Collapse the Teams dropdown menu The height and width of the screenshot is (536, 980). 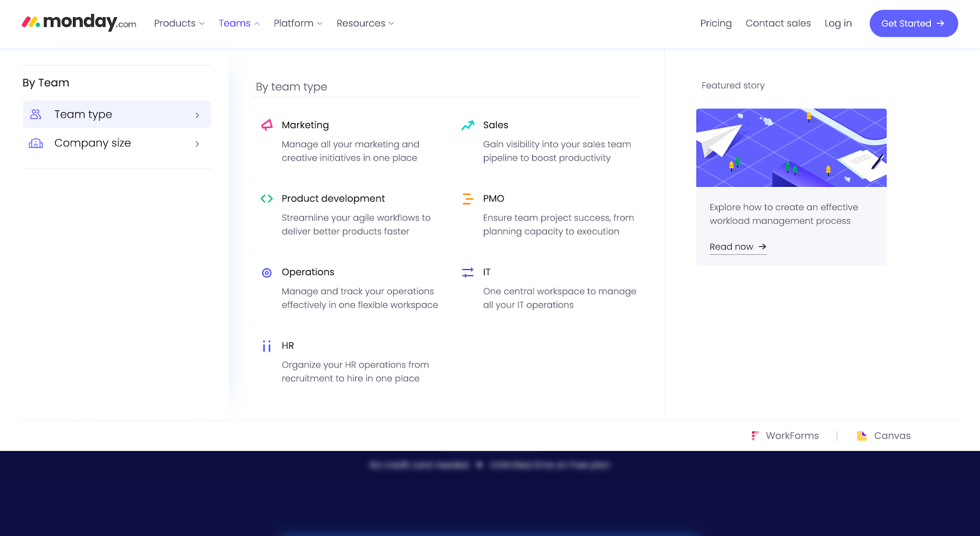point(239,23)
